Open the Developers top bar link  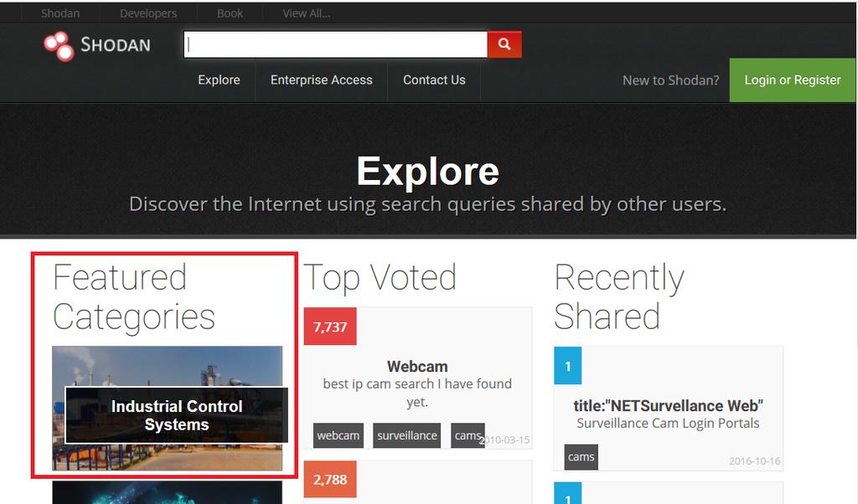click(x=148, y=13)
